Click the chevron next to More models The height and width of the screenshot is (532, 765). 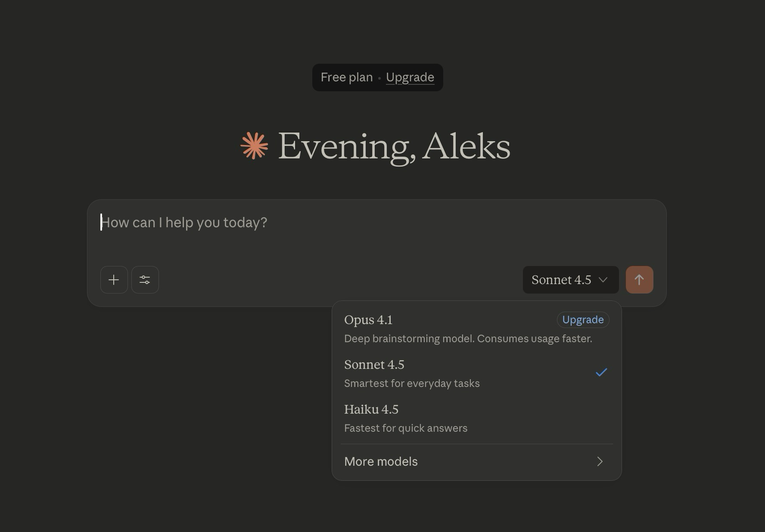pyautogui.click(x=600, y=461)
